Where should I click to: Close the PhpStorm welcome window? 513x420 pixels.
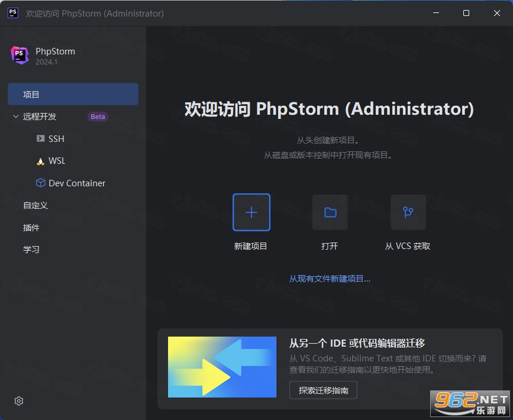[497, 13]
